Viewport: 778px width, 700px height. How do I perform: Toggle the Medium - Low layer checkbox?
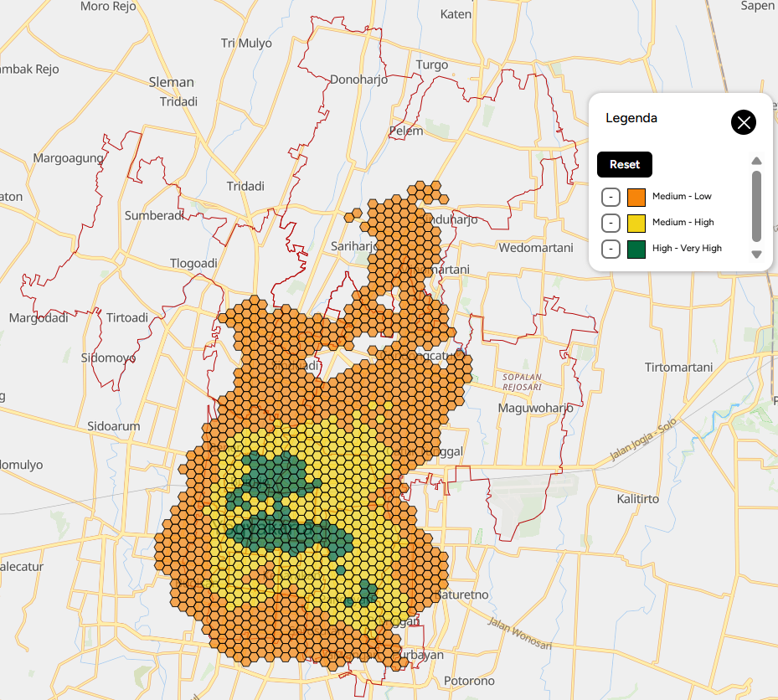pos(611,197)
